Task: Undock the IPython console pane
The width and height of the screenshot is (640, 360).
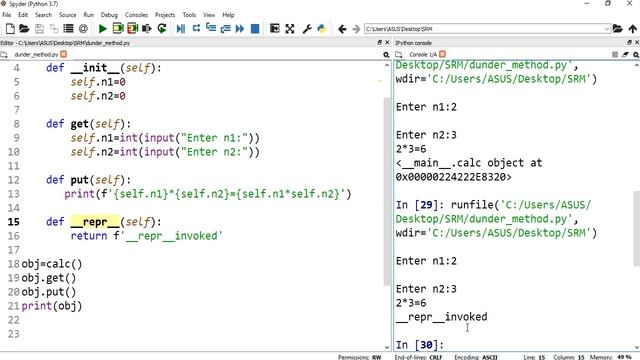Action: [629, 42]
